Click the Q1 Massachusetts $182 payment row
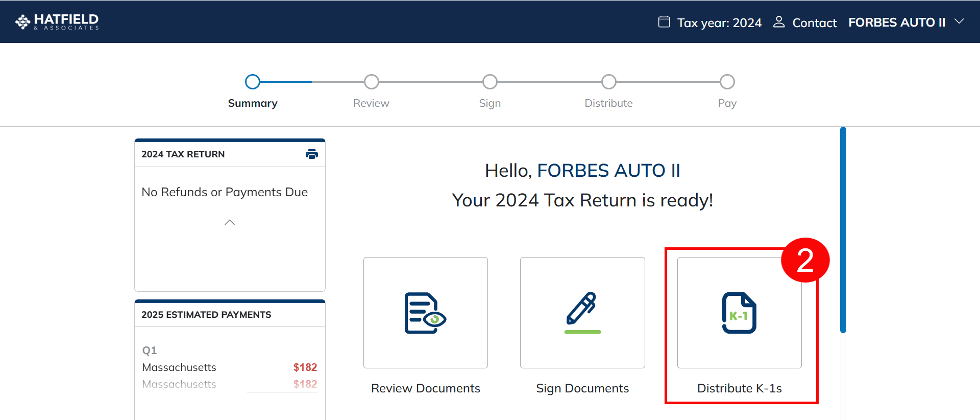Viewport: 980px width, 420px height. point(230,367)
